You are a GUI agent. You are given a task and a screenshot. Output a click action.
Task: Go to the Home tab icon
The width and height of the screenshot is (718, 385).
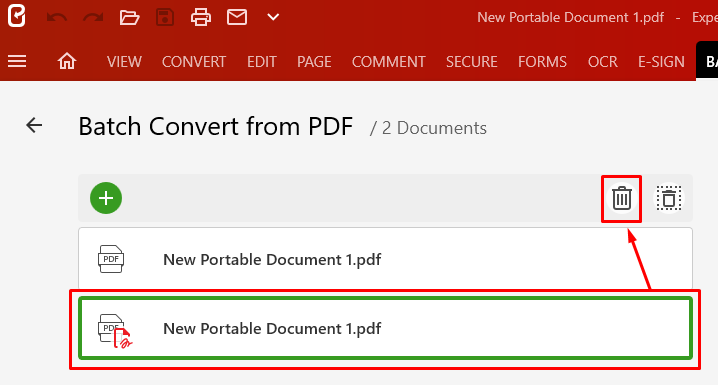tap(67, 61)
